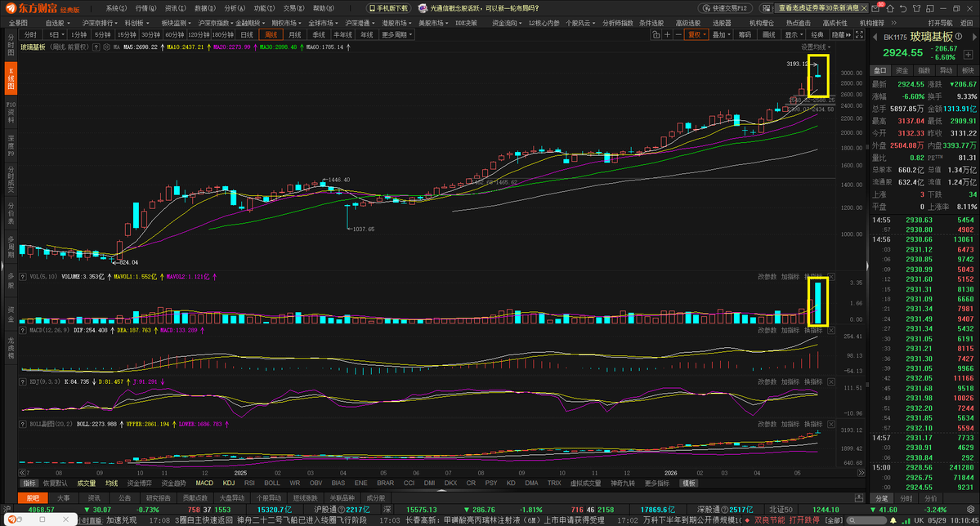Viewport: 980px width, 526px height.
Task: Dismiss the 查看老虎证券 news notification
Action: pos(864,8)
